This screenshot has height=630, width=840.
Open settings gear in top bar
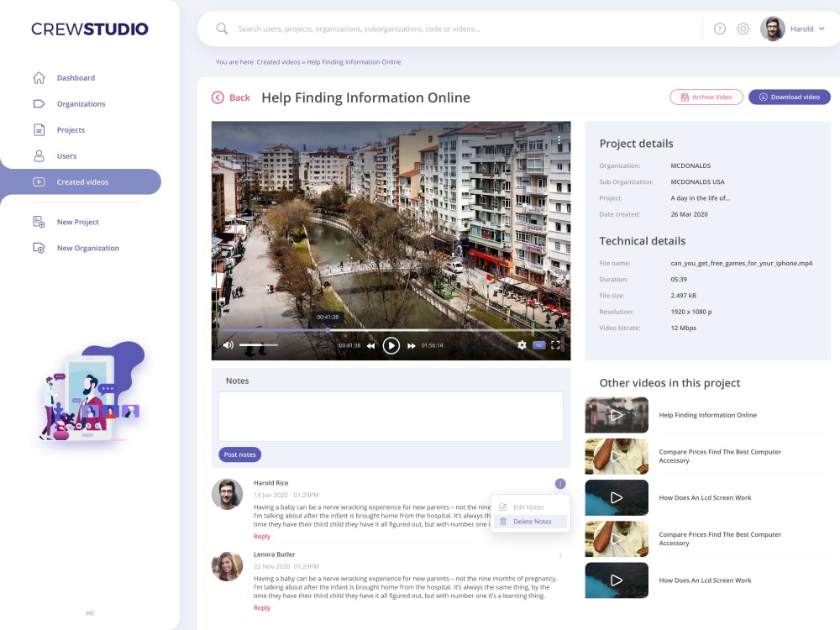pos(743,29)
